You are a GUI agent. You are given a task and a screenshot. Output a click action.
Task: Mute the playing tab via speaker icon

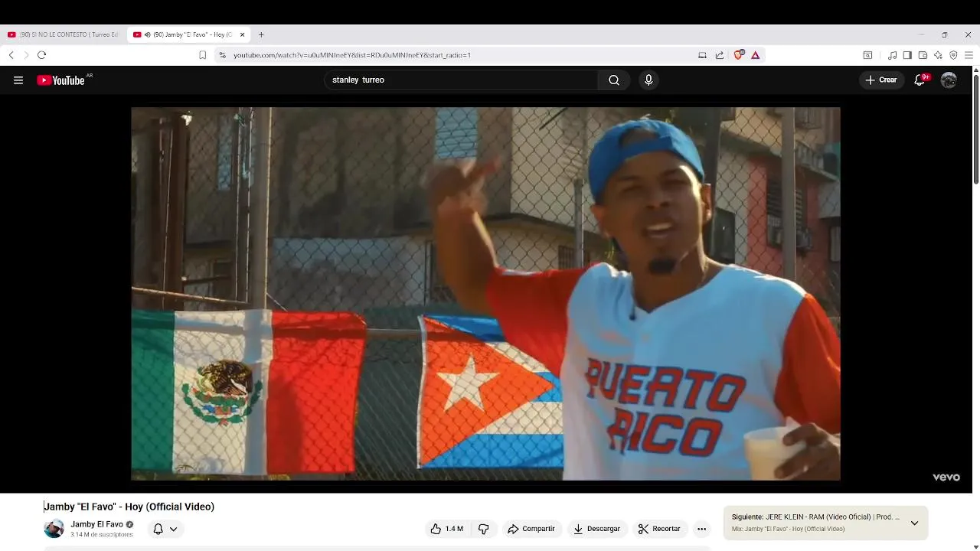pos(146,34)
